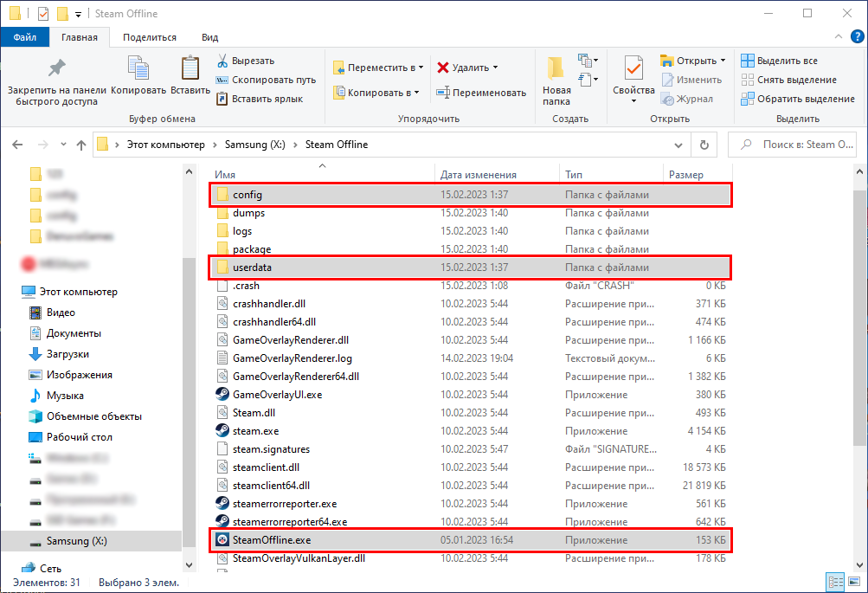Image resolution: width=868 pixels, height=593 pixels.
Task: Open Объемные объекты in navigation pane
Action: coord(85,416)
